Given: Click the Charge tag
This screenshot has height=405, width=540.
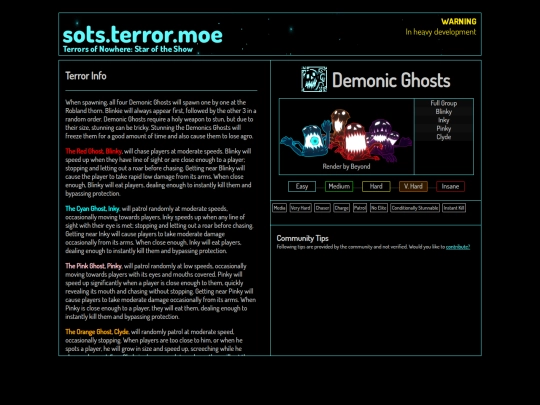Looking at the screenshot, I should tap(342, 208).
